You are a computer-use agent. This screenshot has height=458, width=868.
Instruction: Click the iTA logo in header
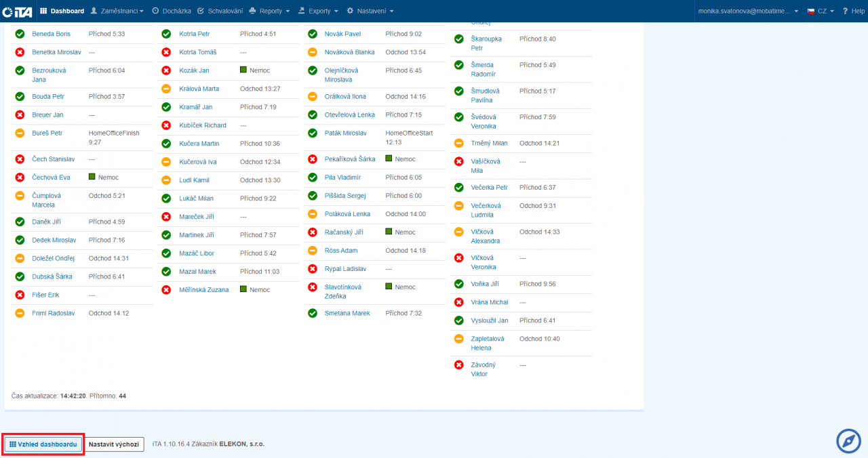click(x=17, y=11)
